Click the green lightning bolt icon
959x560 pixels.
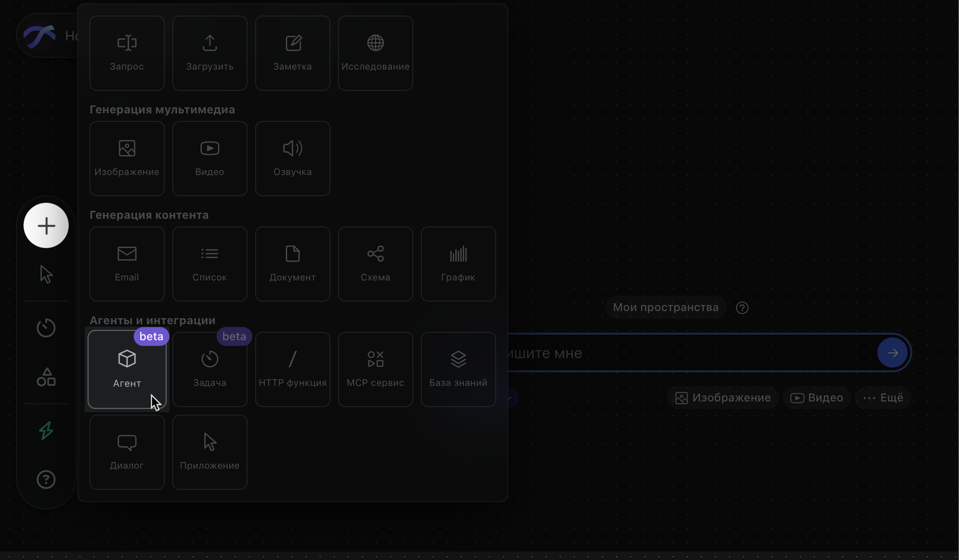coord(46,430)
